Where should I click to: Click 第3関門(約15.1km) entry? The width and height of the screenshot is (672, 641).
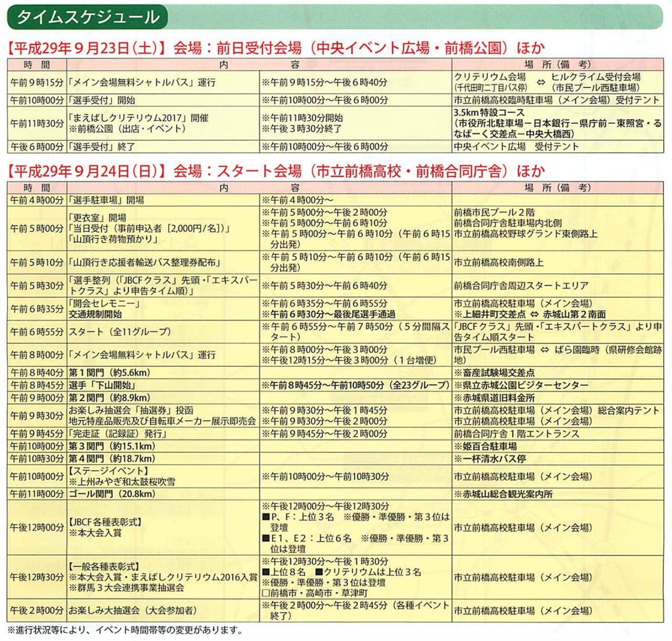click(x=112, y=446)
